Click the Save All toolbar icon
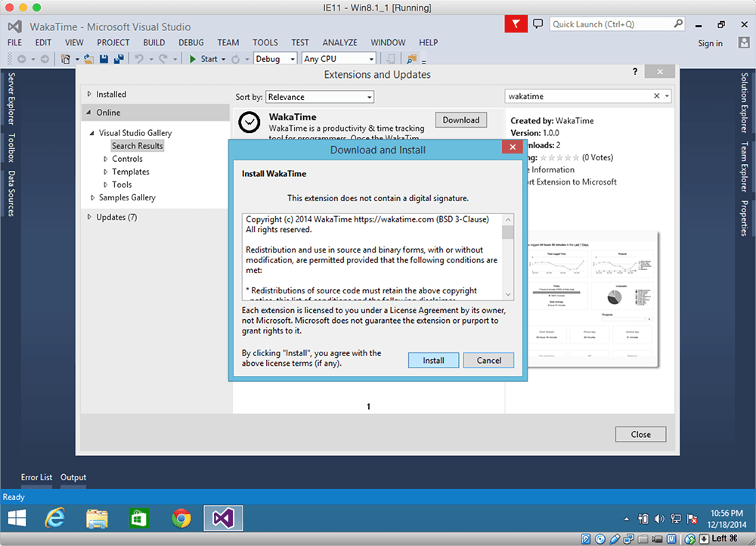The image size is (756, 546). [x=119, y=59]
